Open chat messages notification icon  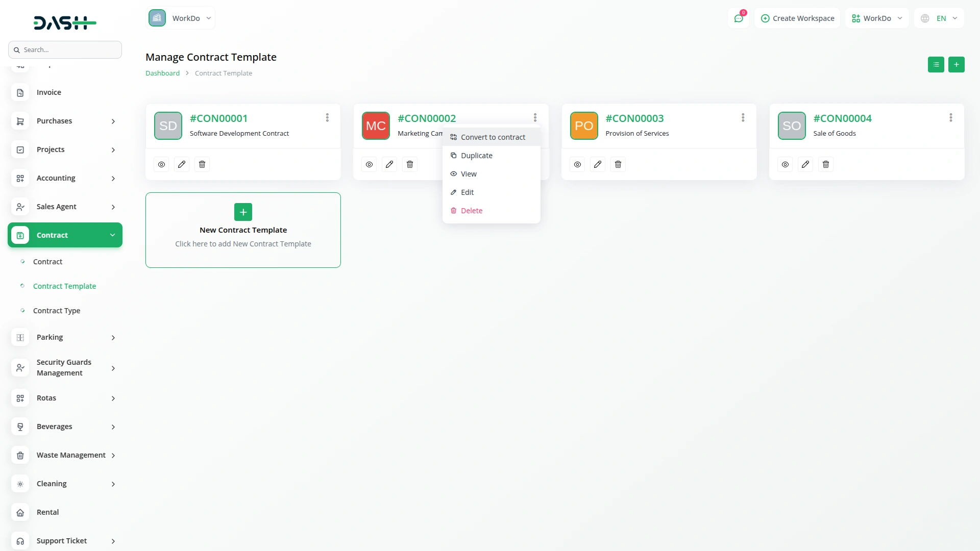(x=739, y=18)
